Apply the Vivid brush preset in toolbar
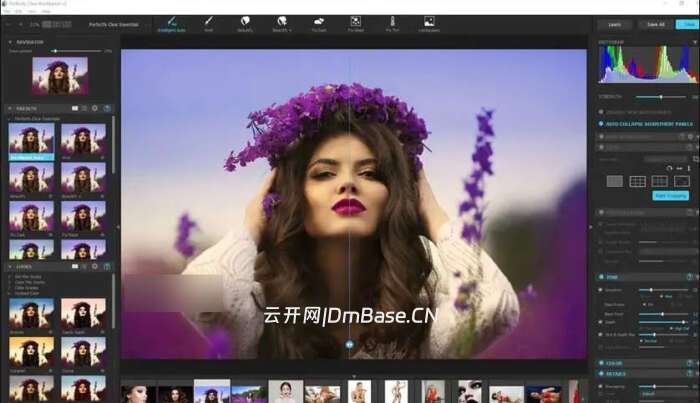This screenshot has height=403, width=700. pos(208,24)
